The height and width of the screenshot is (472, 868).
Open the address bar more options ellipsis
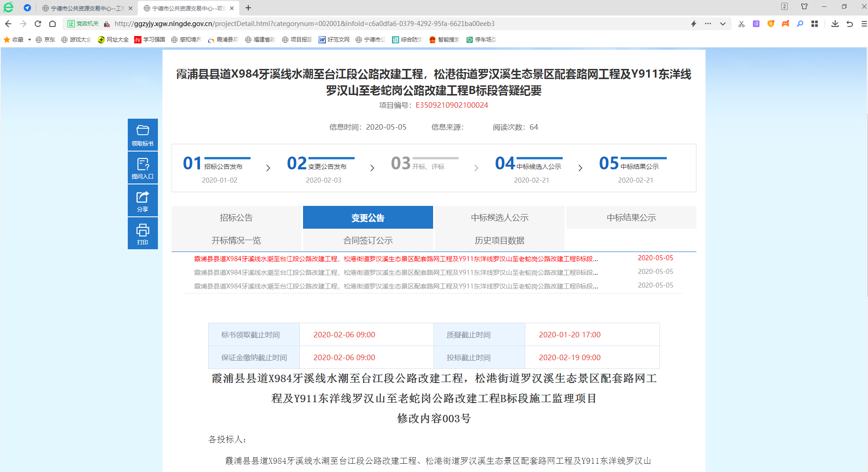[x=708, y=24]
